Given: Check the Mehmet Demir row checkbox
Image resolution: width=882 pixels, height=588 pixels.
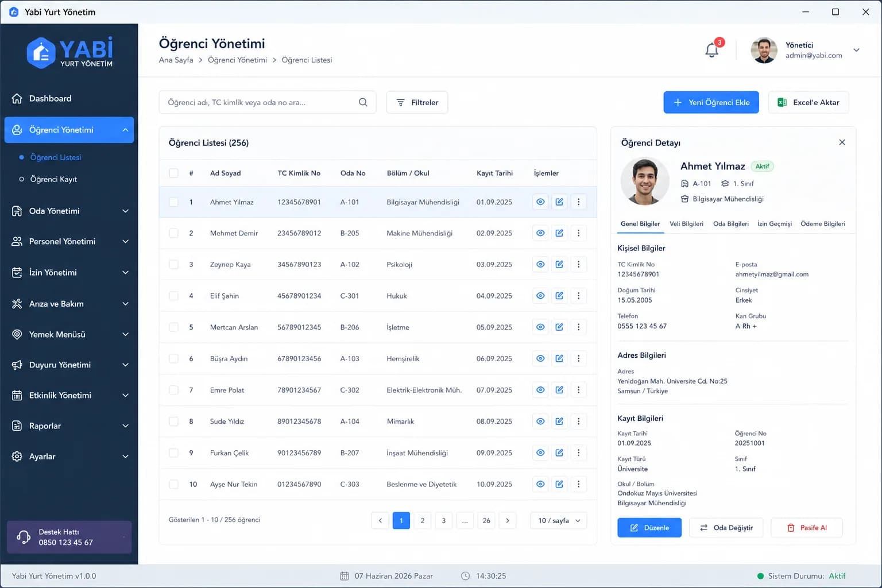Looking at the screenshot, I should pos(173,233).
